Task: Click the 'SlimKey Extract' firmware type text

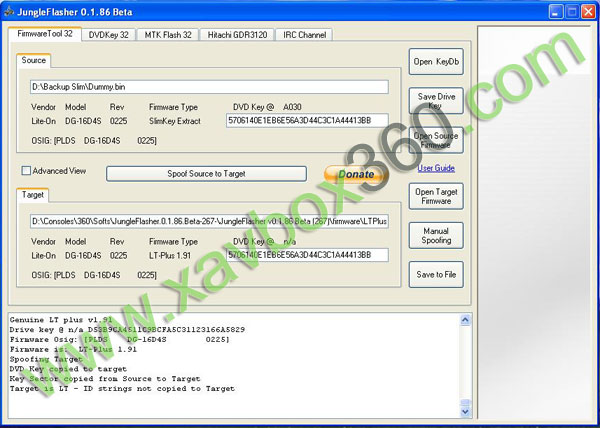Action: (175, 121)
